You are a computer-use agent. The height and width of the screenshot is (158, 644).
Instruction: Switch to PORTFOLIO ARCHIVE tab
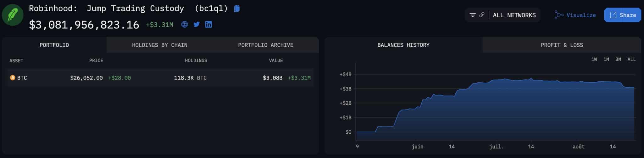pos(266,45)
